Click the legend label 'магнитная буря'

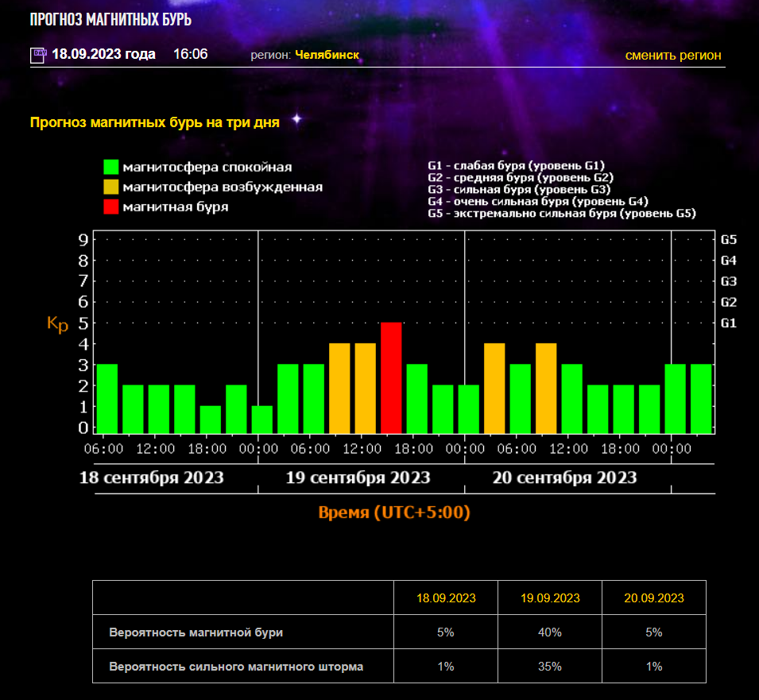click(175, 207)
